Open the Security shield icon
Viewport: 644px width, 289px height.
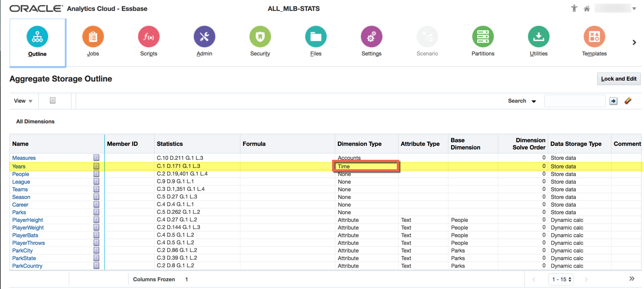pyautogui.click(x=260, y=37)
